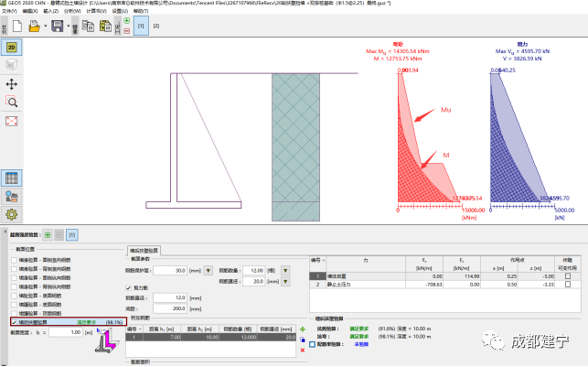This screenshot has height=367, width=588.
Task: Select the pan (four arrows) tool
Action: [12, 84]
